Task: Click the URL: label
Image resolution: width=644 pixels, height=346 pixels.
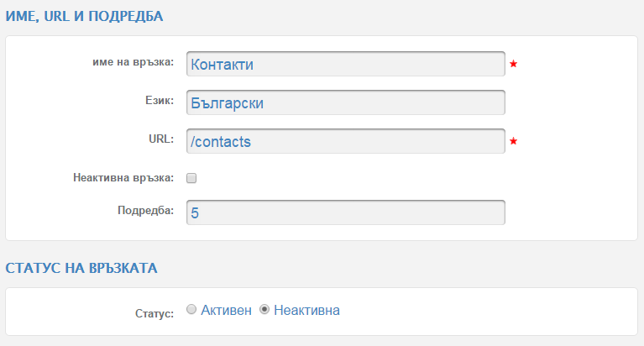Action: pos(161,139)
